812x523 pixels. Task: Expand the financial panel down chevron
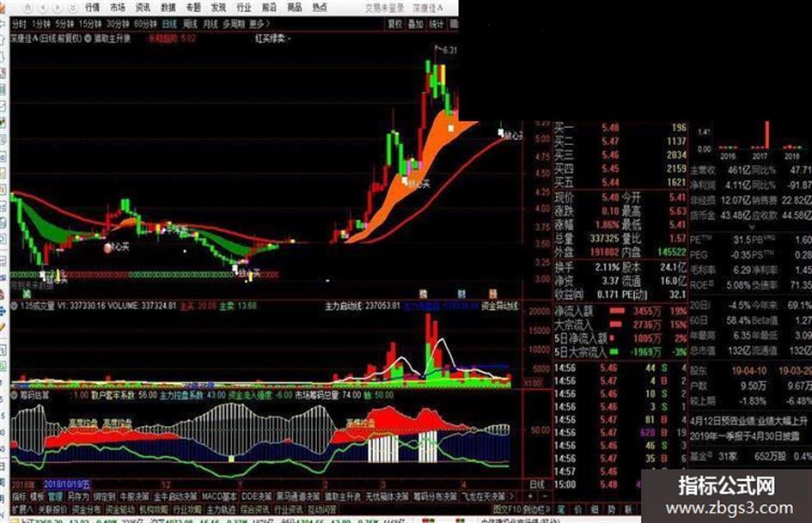(x=751, y=228)
